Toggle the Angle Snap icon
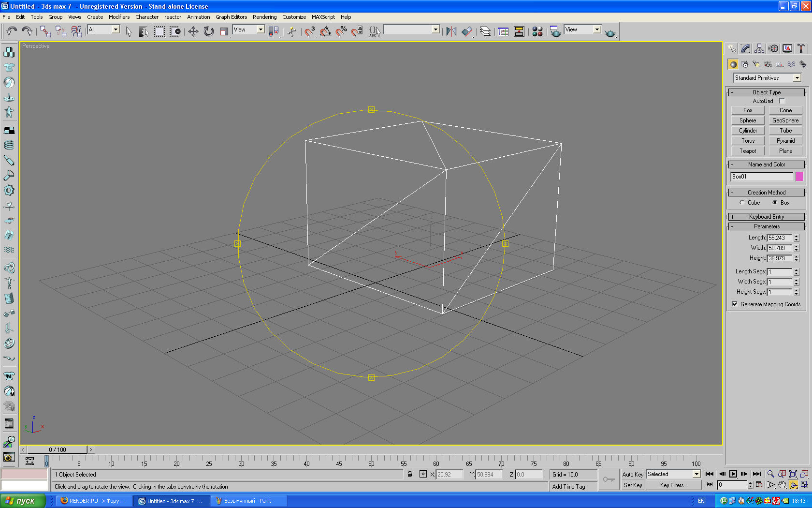This screenshot has height=508, width=812. click(325, 31)
